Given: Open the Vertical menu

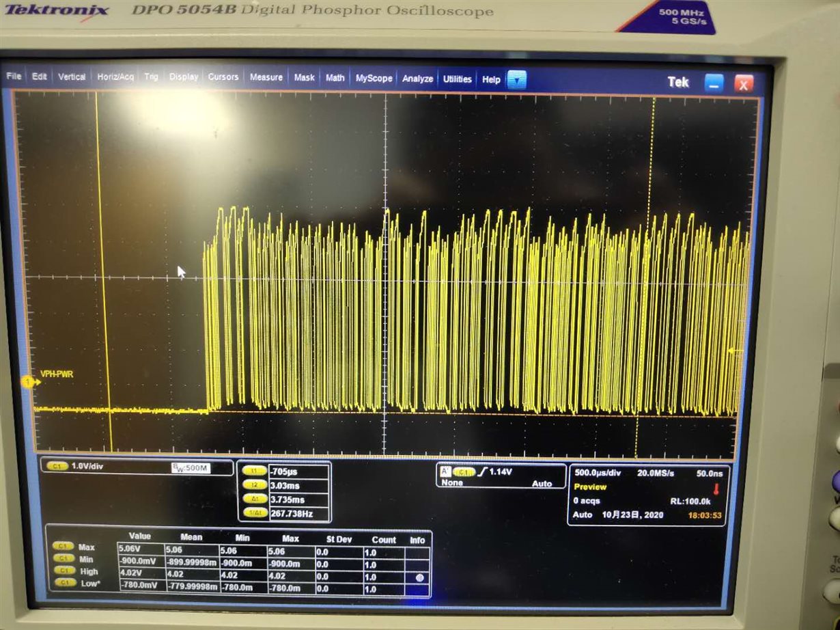Looking at the screenshot, I should click(x=72, y=77).
